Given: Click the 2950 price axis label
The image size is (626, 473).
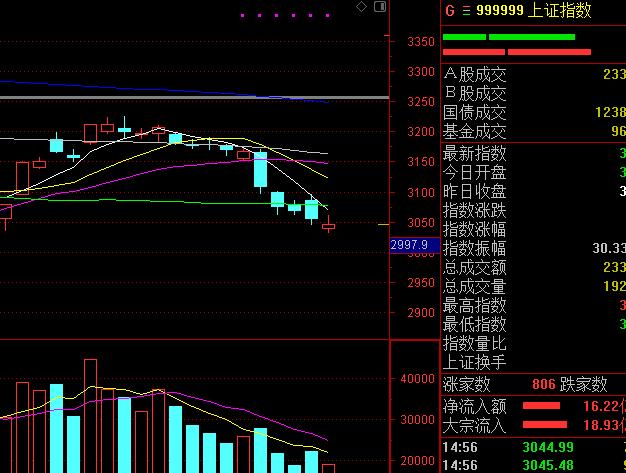Looking at the screenshot, I should pyautogui.click(x=421, y=283).
